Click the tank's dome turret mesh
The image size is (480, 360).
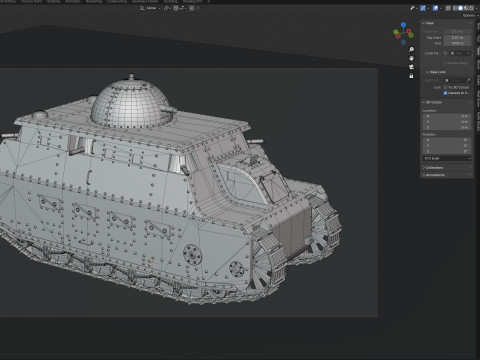132,103
